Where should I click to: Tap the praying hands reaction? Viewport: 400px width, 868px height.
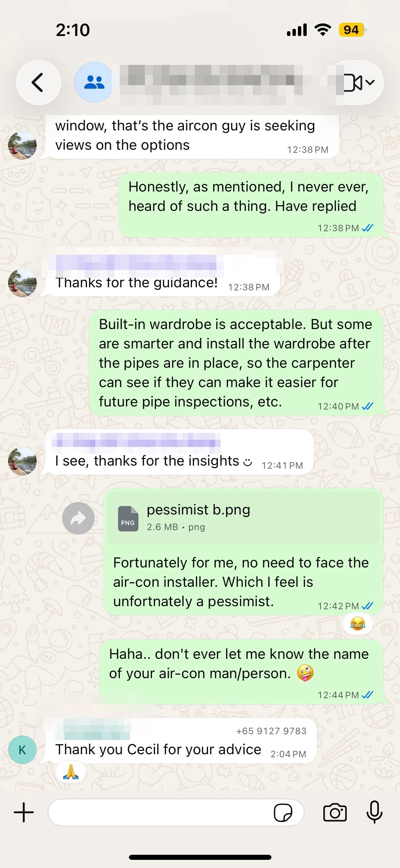[71, 772]
